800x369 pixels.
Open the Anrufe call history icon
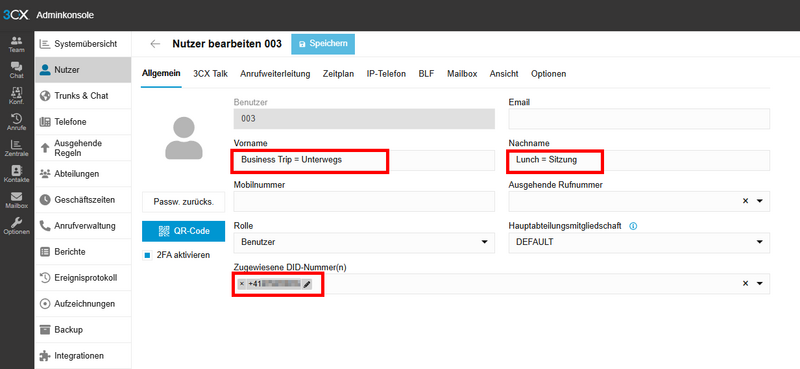coord(16,122)
